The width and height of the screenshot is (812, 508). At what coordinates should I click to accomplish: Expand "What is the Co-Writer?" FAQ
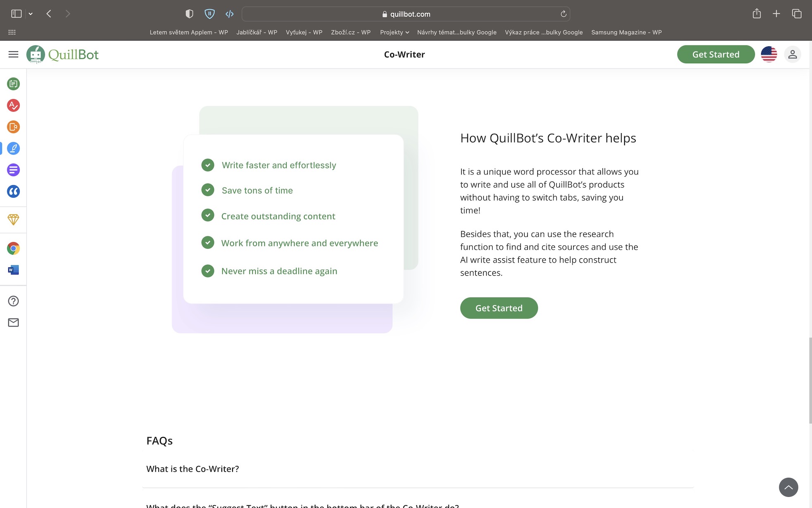coord(192,469)
